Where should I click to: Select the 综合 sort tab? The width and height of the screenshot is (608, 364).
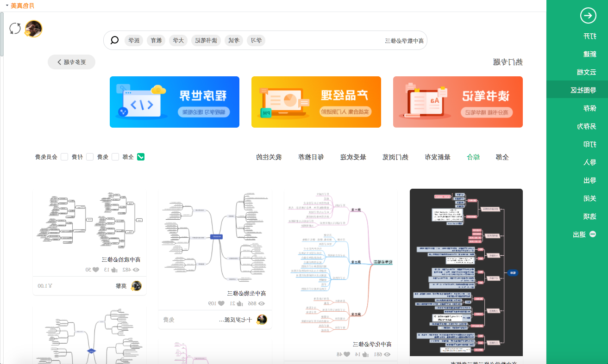(x=473, y=157)
